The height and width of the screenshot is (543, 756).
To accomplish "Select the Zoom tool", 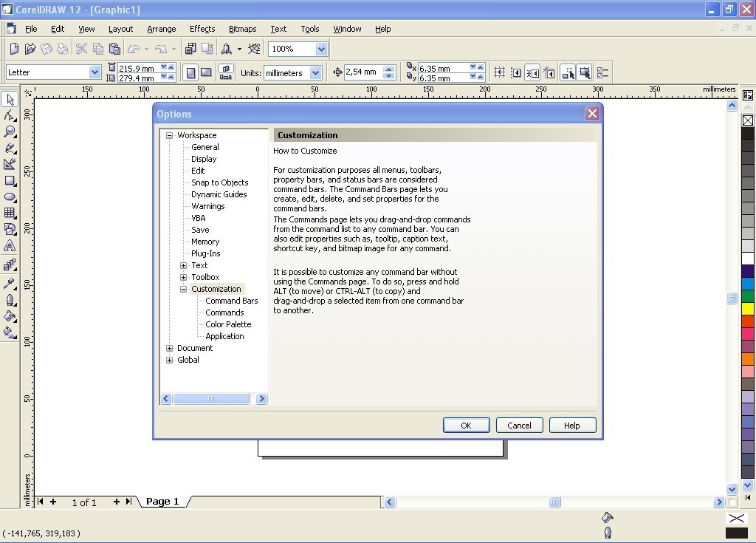I will [10, 132].
